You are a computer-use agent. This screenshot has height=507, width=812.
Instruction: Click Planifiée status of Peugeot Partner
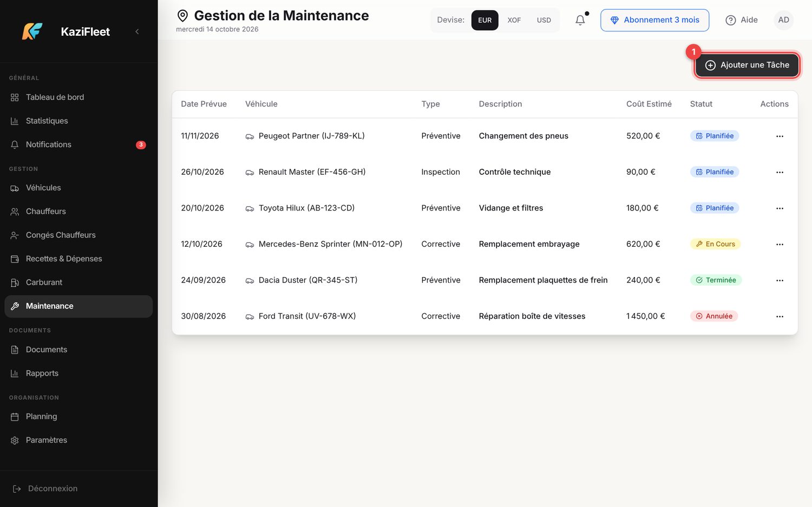(715, 136)
